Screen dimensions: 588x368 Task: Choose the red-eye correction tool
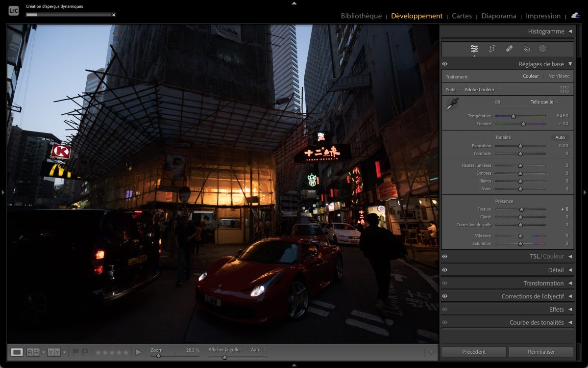[527, 49]
